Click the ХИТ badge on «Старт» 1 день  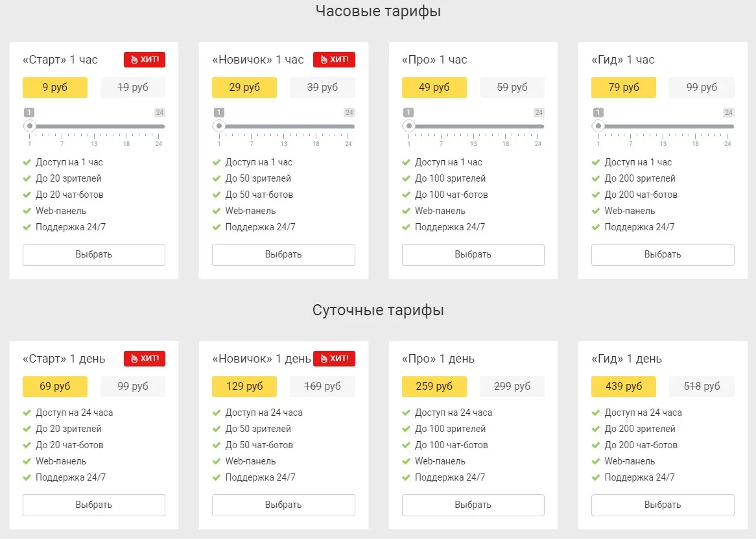click(145, 358)
